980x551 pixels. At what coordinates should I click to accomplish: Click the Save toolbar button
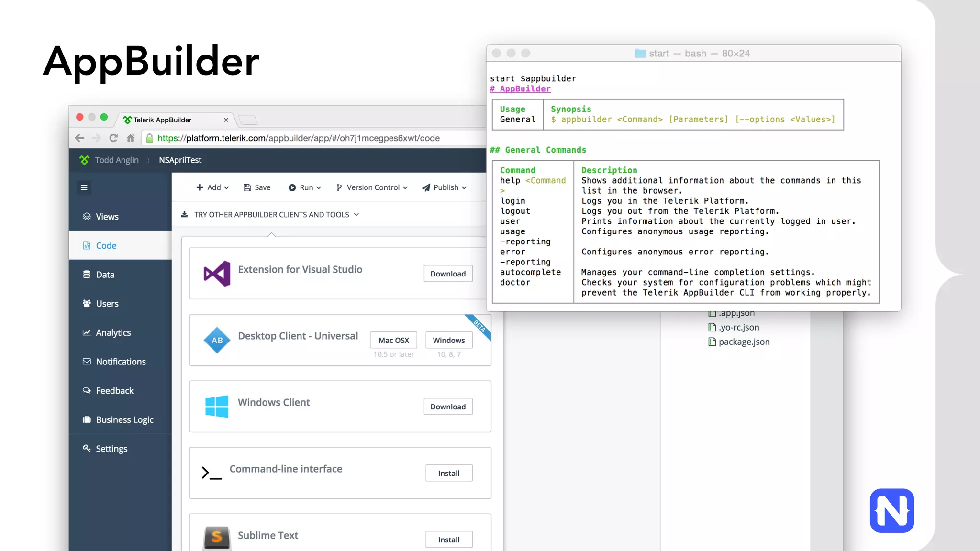pyautogui.click(x=257, y=187)
